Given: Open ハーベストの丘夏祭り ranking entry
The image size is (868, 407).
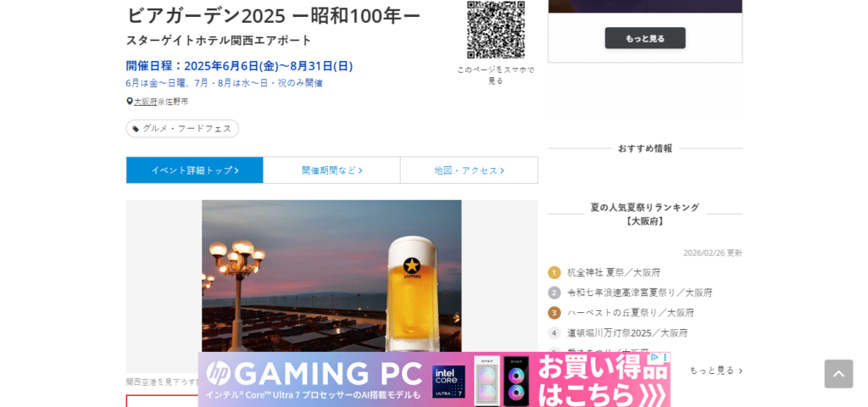Looking at the screenshot, I should click(x=630, y=313).
